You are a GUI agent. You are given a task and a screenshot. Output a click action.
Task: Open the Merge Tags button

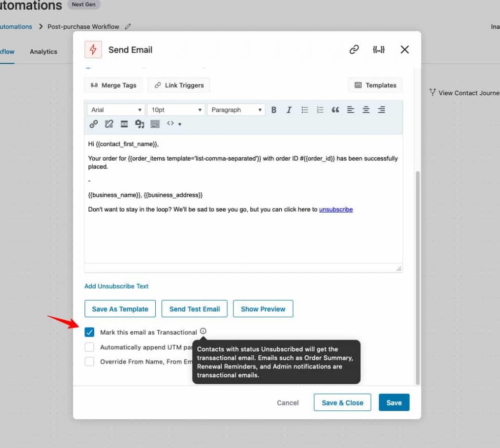point(113,85)
